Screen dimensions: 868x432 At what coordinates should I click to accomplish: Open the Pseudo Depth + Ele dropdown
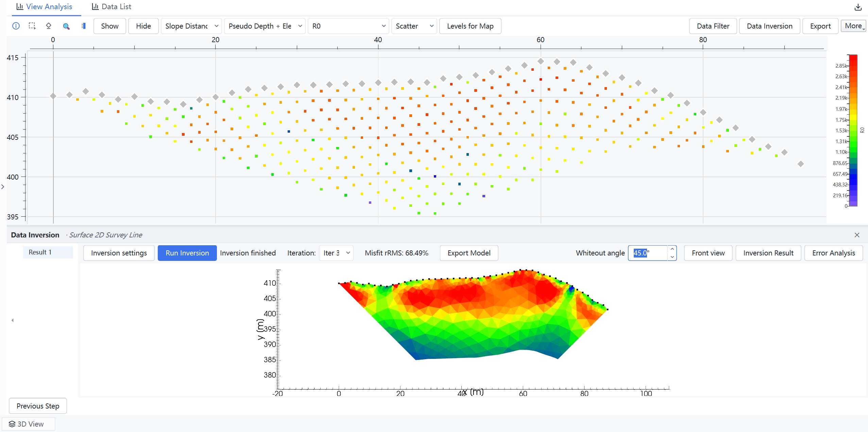265,26
